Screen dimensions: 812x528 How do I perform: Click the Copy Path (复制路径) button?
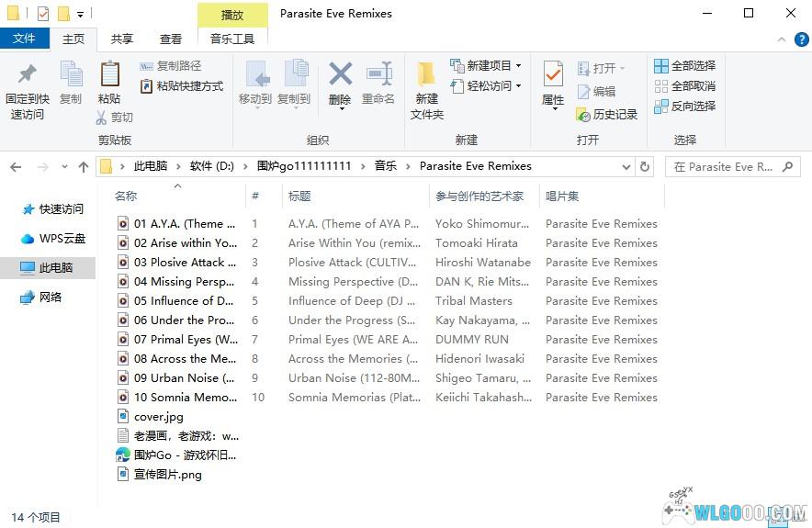click(x=171, y=66)
